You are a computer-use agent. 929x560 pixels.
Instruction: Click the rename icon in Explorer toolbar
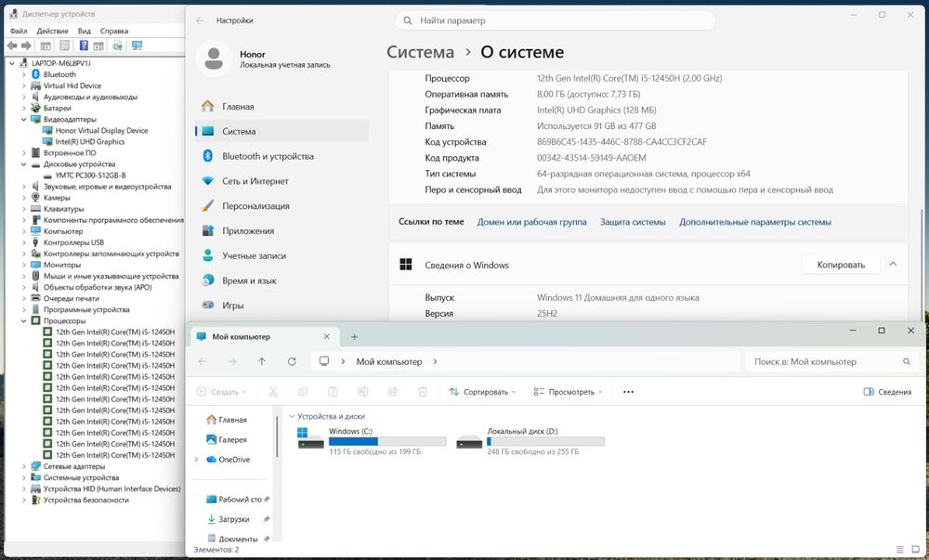362,392
